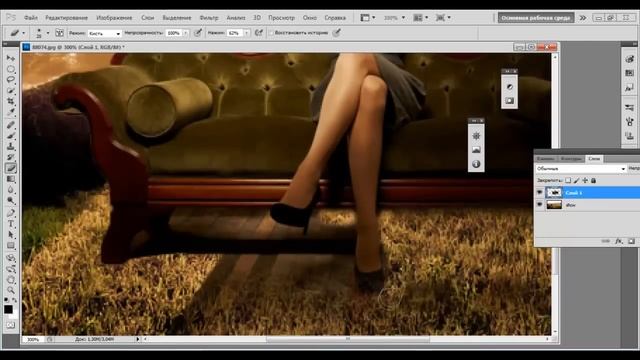Select the Lasso tool
The image size is (640, 360).
tap(11, 80)
